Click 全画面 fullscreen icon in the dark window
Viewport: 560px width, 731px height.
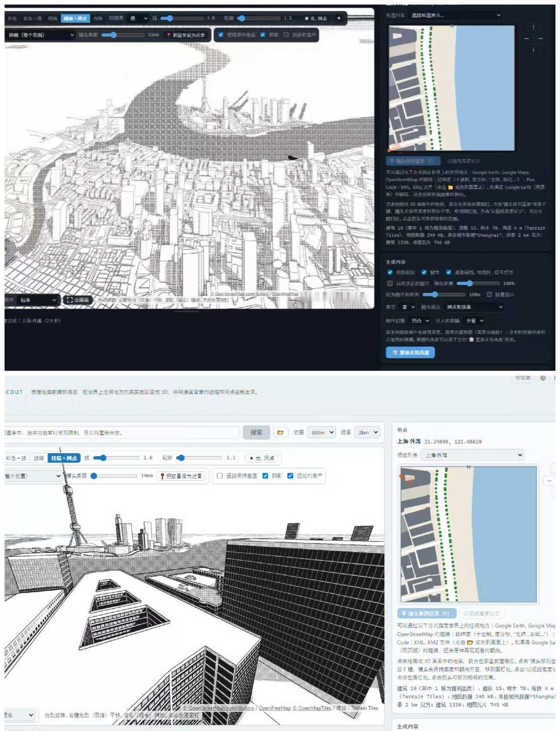pos(78,300)
